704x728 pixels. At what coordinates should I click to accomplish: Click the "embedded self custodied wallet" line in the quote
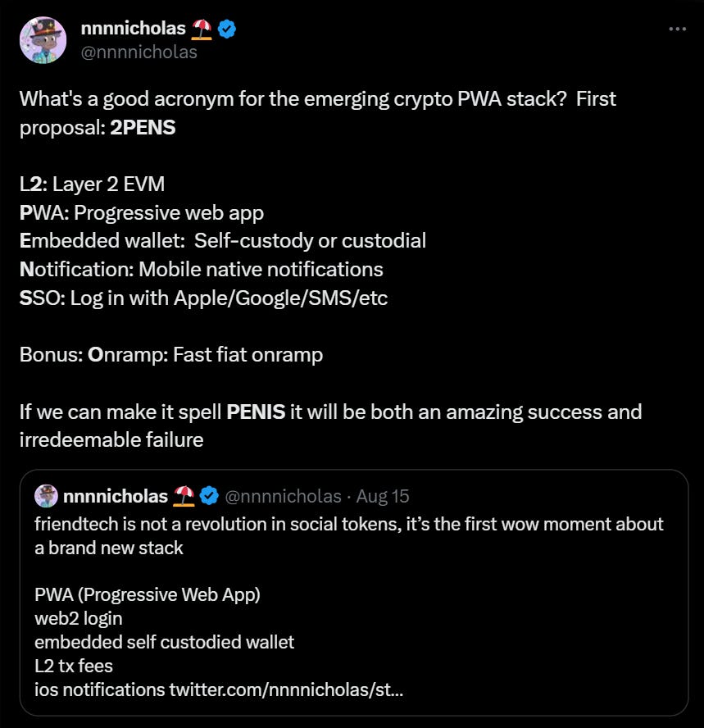coord(164,642)
